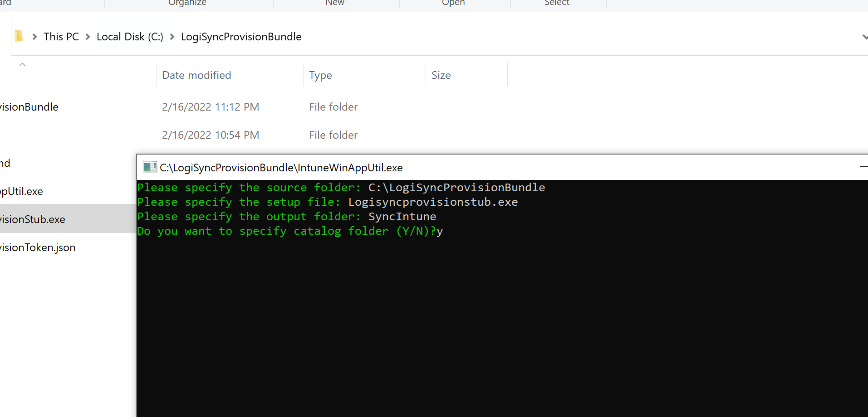Image resolution: width=868 pixels, height=417 pixels.
Task: Toggle the name column sort arrow
Action: pos(22,65)
